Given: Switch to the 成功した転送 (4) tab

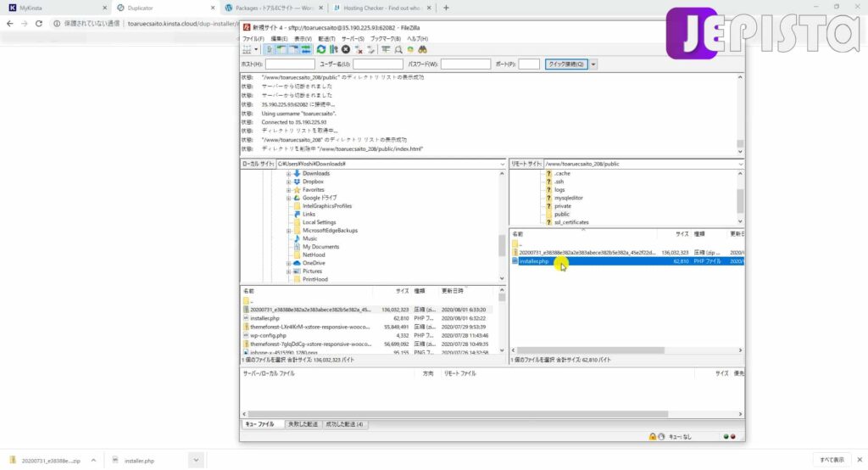Looking at the screenshot, I should (344, 424).
